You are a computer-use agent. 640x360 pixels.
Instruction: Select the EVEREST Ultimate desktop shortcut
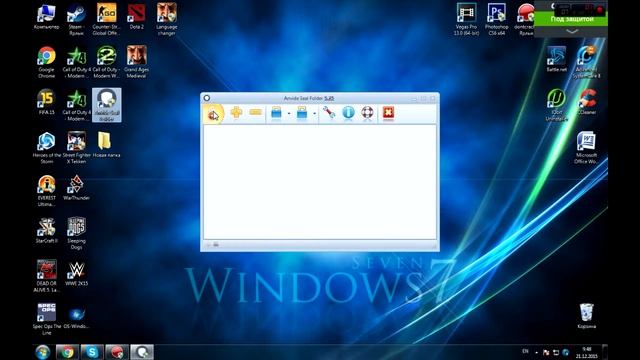tap(47, 191)
